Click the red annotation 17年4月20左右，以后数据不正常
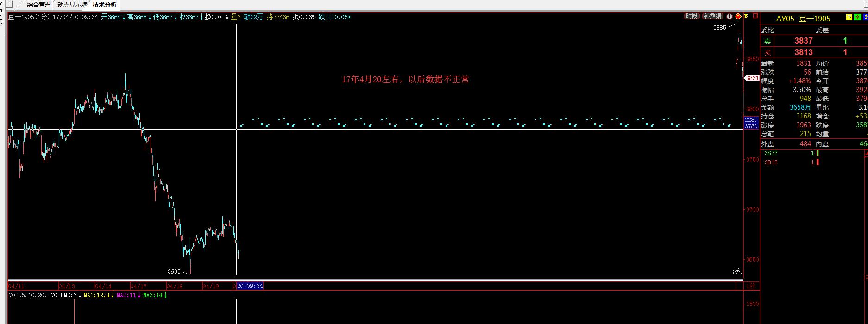The width and height of the screenshot is (868, 324). pyautogui.click(x=405, y=80)
